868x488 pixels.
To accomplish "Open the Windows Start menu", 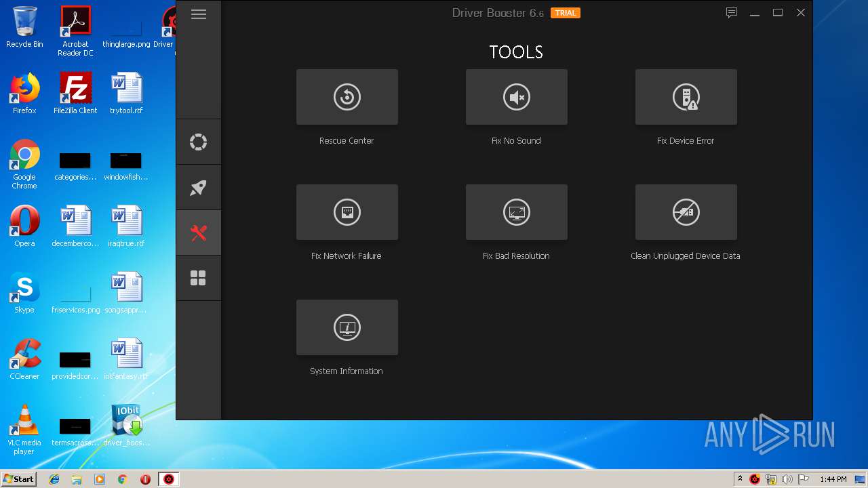I will pos(19,479).
